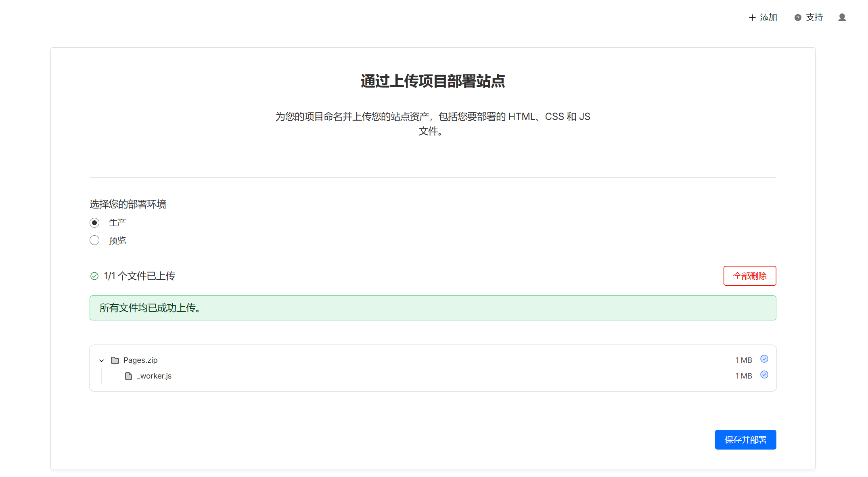Click the 保存并部署 save and deploy button
The height and width of the screenshot is (477, 868).
745,439
